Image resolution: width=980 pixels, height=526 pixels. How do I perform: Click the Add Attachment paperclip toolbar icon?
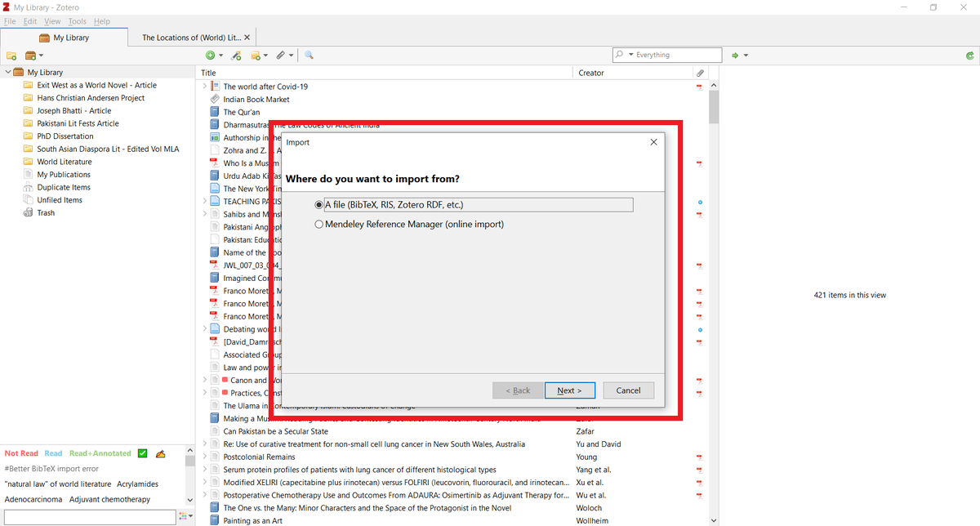[280, 56]
